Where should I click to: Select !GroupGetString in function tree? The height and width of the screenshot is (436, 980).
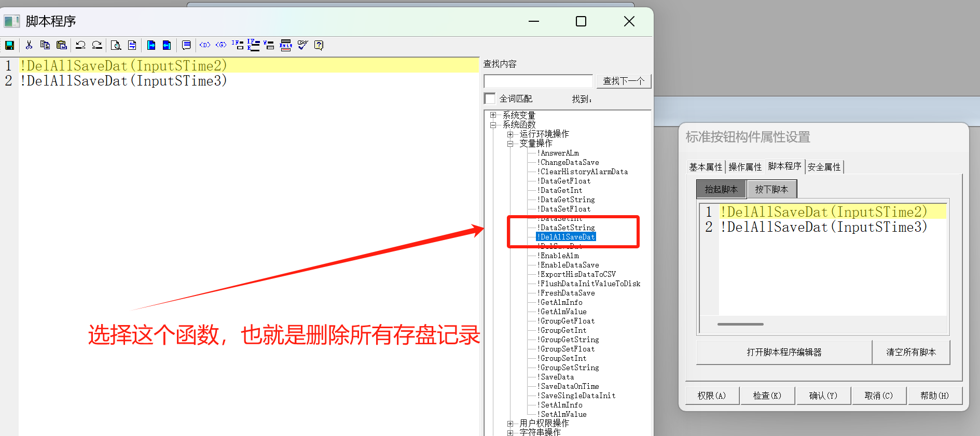[568, 340]
